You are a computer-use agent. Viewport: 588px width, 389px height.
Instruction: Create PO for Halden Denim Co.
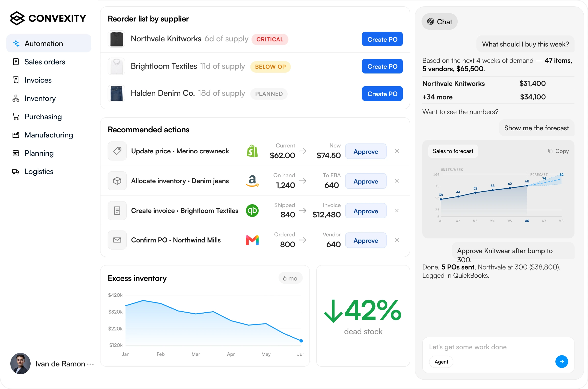[x=382, y=94]
